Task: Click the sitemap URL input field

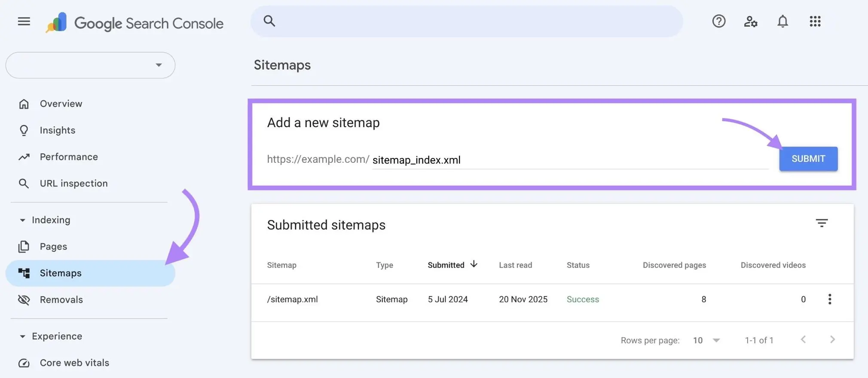Action: pos(570,160)
